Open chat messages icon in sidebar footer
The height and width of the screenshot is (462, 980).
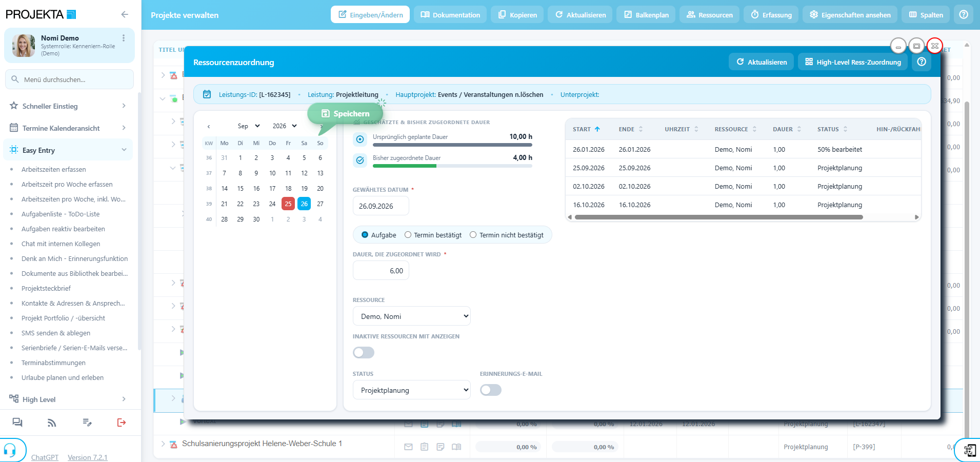(17, 423)
